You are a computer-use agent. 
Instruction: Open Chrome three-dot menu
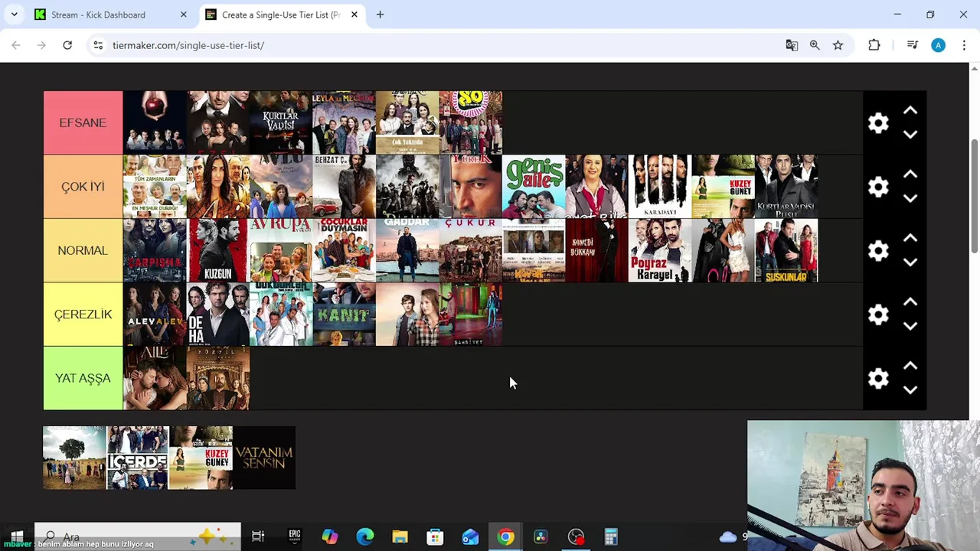point(964,45)
